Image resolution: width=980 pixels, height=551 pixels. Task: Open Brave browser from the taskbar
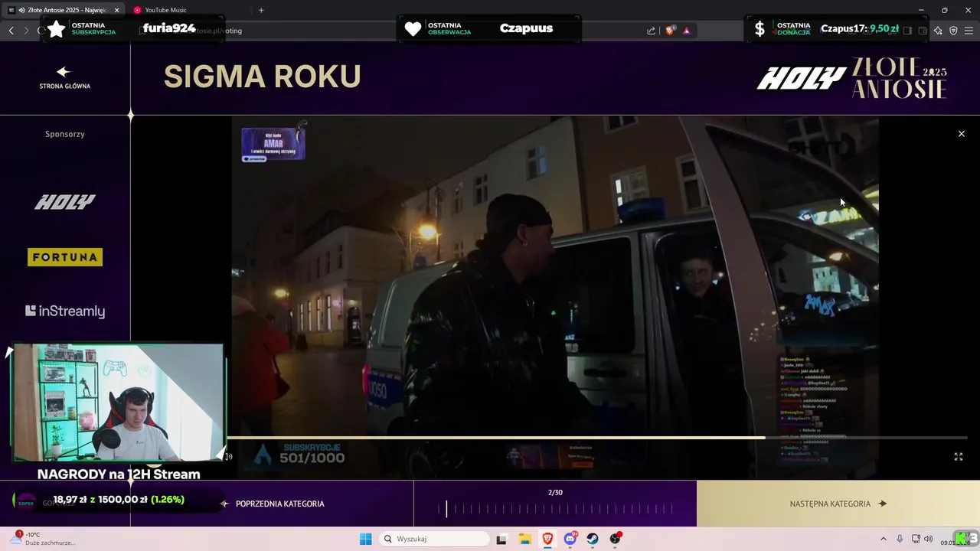(547, 539)
